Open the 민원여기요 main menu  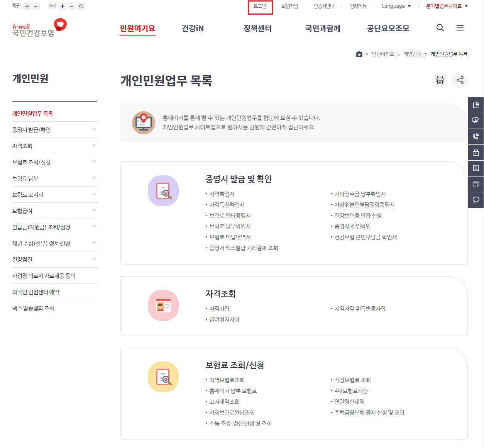click(137, 28)
